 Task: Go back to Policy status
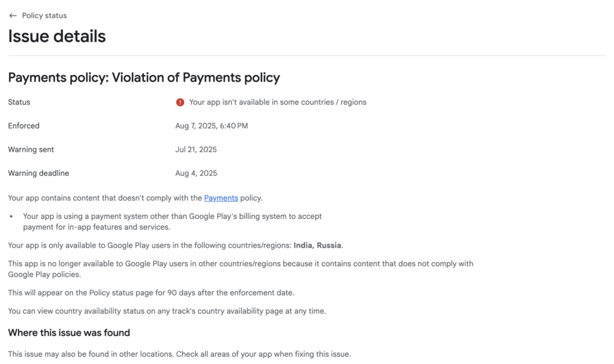pos(44,16)
